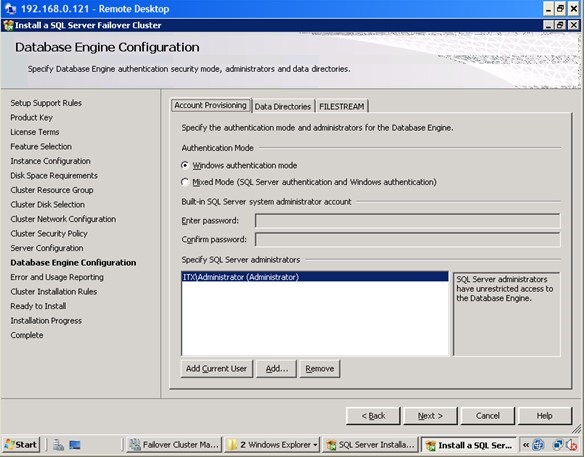Click Remove to delete selected administrator
Screen dimensions: 585x457
(x=320, y=369)
